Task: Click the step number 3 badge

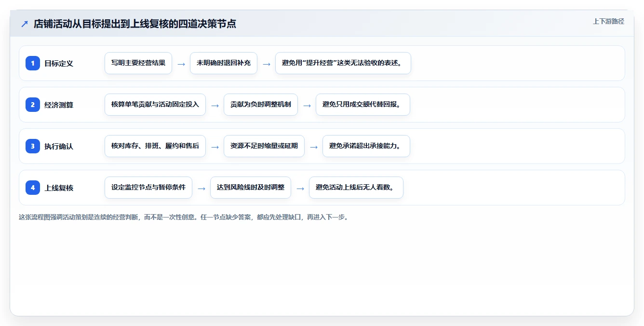Action: pos(33,146)
